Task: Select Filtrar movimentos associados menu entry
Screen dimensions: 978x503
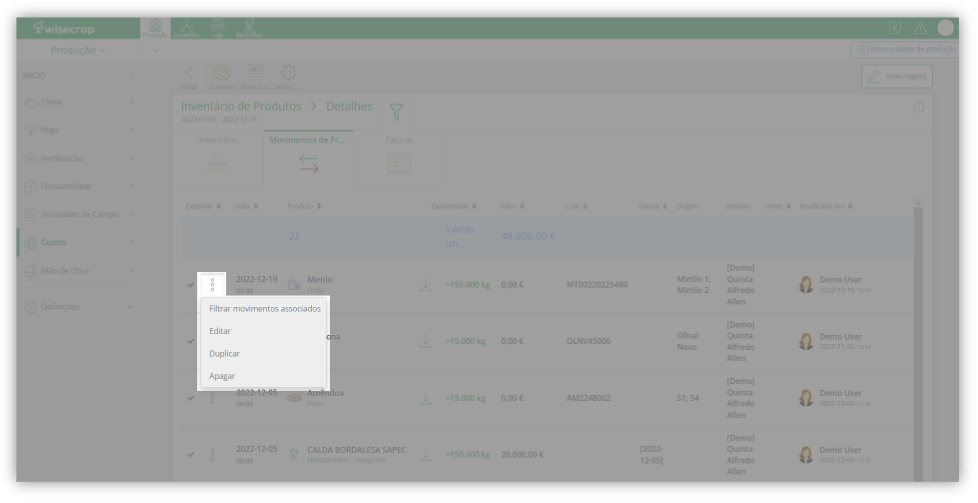Action: 264,308
